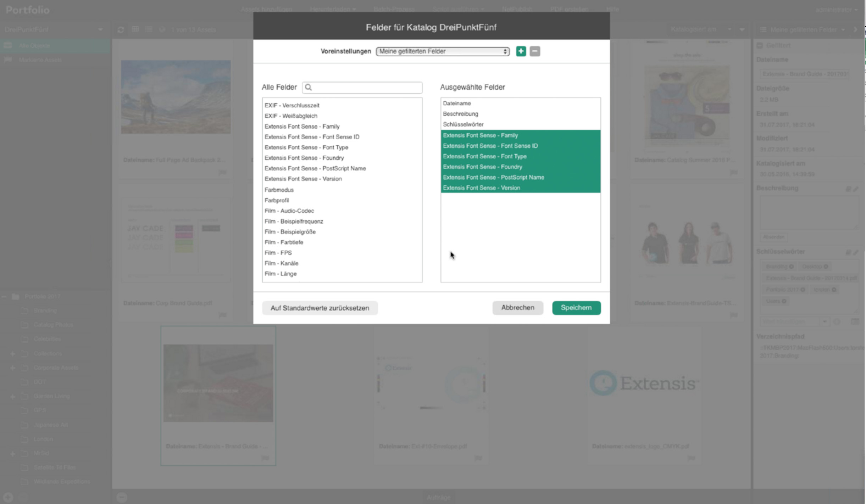Image resolution: width=866 pixels, height=504 pixels.
Task: Toggle flag on Catalog Summer 2018 thumbnail
Action: coord(734,172)
